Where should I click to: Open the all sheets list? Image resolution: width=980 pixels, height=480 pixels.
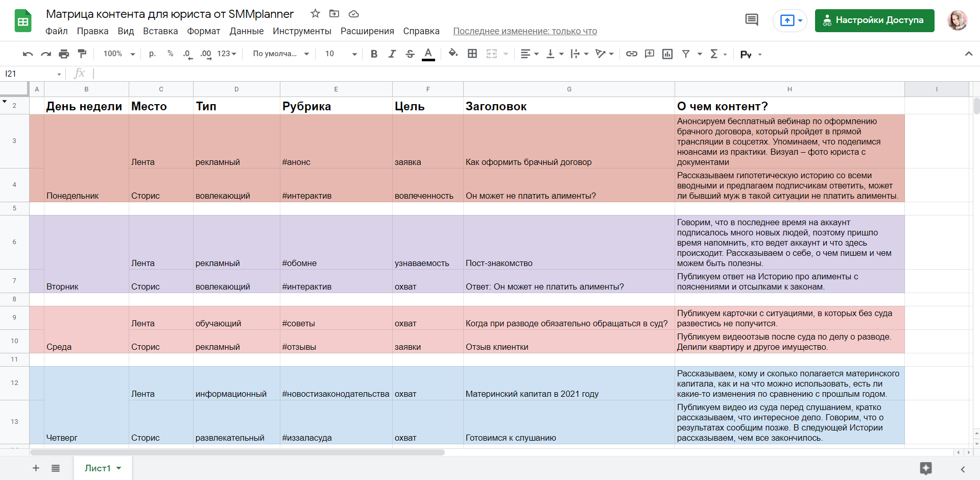coord(56,468)
